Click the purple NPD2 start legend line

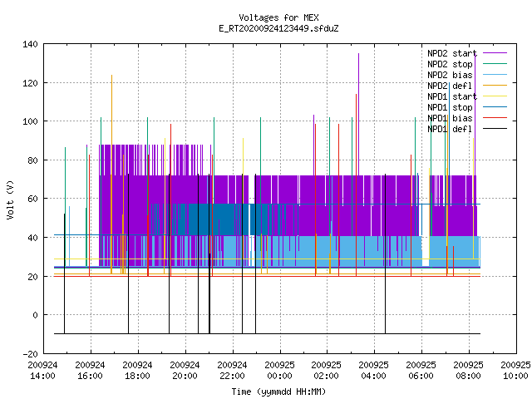click(495, 53)
